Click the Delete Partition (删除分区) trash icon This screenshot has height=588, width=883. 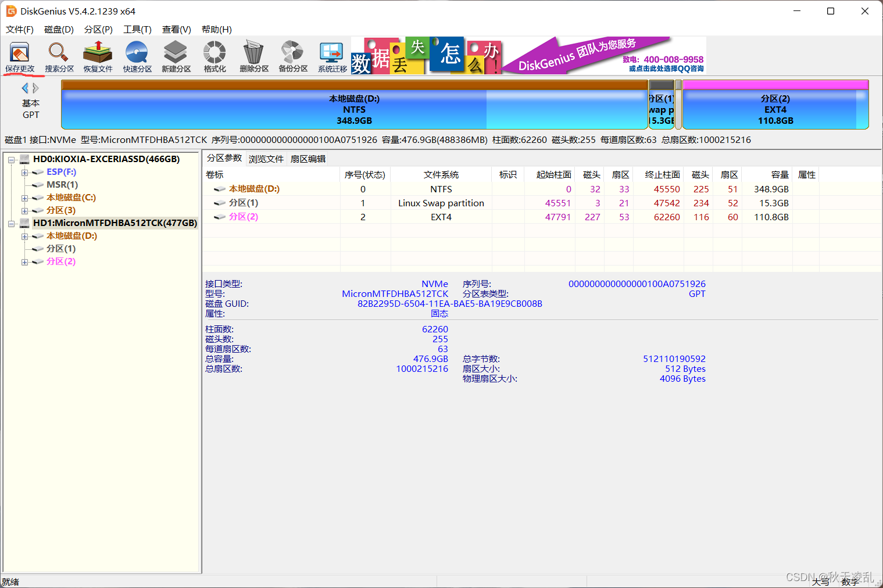click(x=254, y=57)
